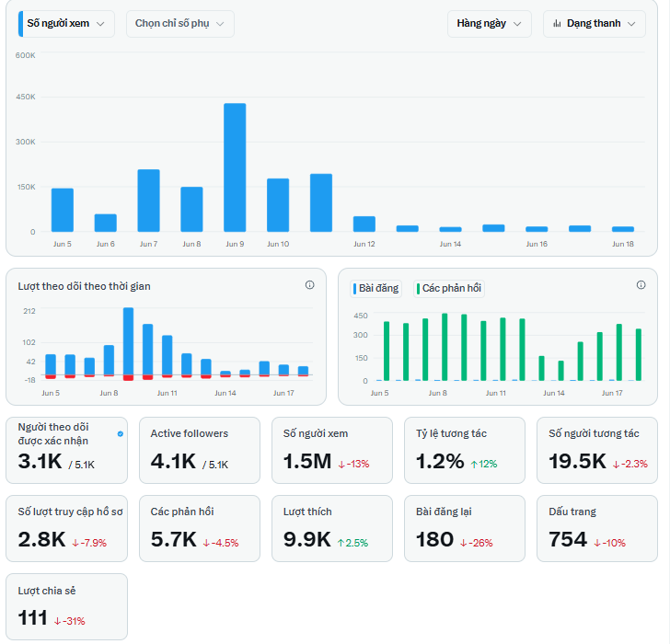Click the 12% change on Tỷ lệ tương tác
Image resolution: width=670 pixels, height=644 pixels.
pyautogui.click(x=484, y=464)
